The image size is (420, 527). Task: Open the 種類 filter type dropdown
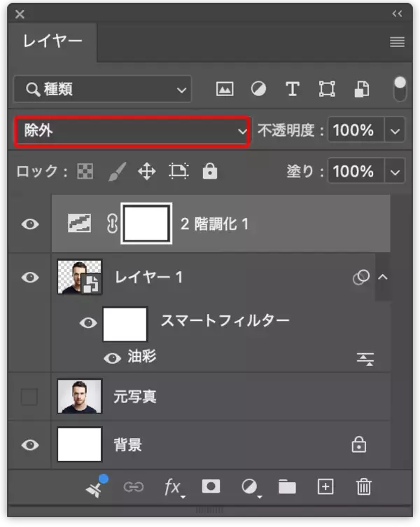pos(103,89)
